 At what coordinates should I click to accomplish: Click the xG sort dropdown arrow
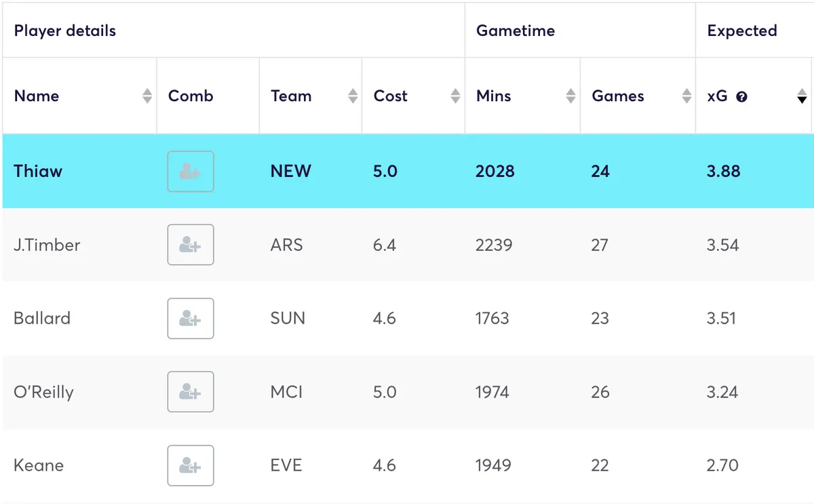click(802, 98)
